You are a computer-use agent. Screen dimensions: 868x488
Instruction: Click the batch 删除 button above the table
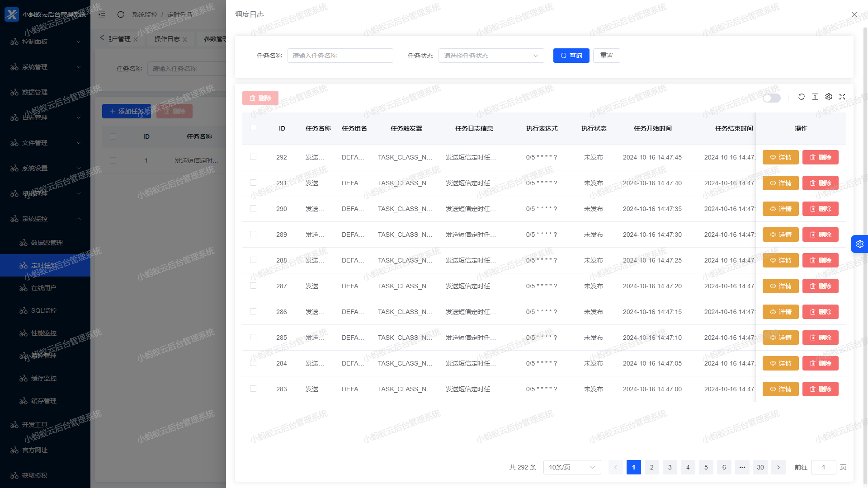click(x=260, y=98)
